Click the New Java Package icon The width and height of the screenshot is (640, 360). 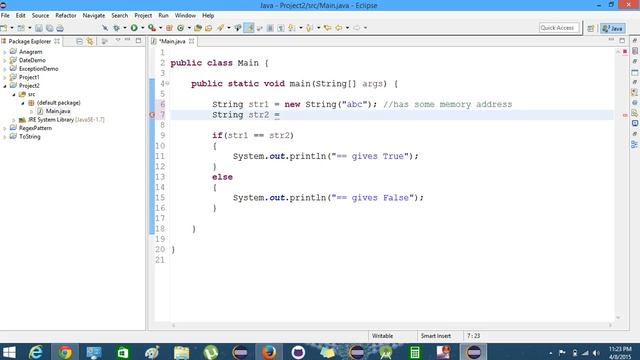tap(169, 28)
